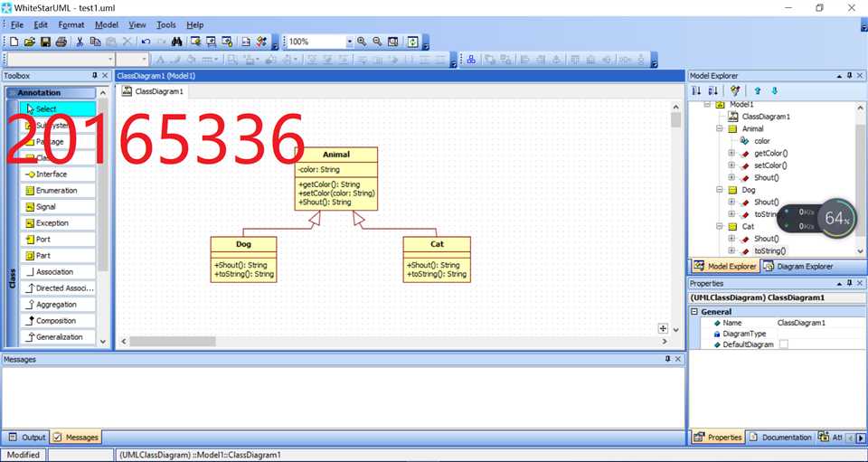
Task: Select the ClassDiagram1 diagram tab
Action: (x=154, y=91)
